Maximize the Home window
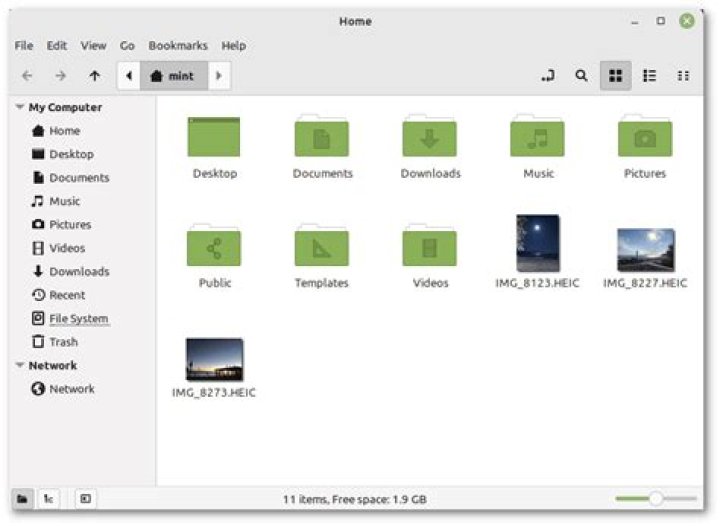Image resolution: width=720 pixels, height=526 pixels. (x=661, y=21)
